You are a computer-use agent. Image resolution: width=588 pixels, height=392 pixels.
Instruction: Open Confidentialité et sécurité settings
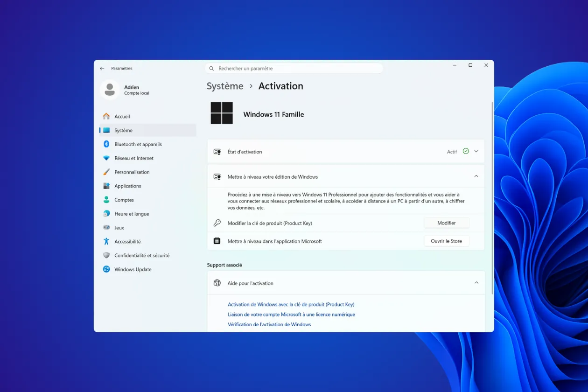click(x=147, y=255)
